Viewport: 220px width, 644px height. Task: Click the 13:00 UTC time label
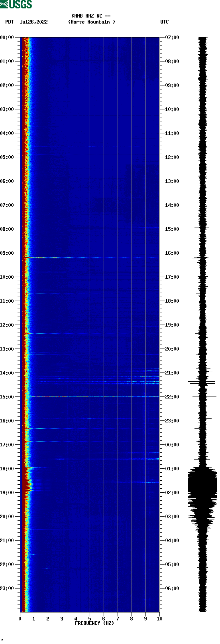click(x=172, y=181)
